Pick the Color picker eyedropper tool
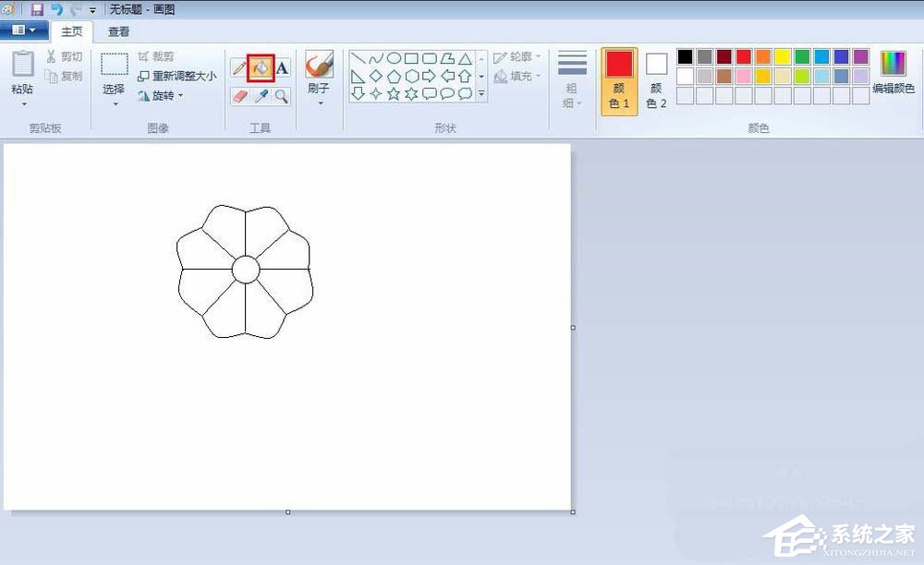 click(x=261, y=95)
